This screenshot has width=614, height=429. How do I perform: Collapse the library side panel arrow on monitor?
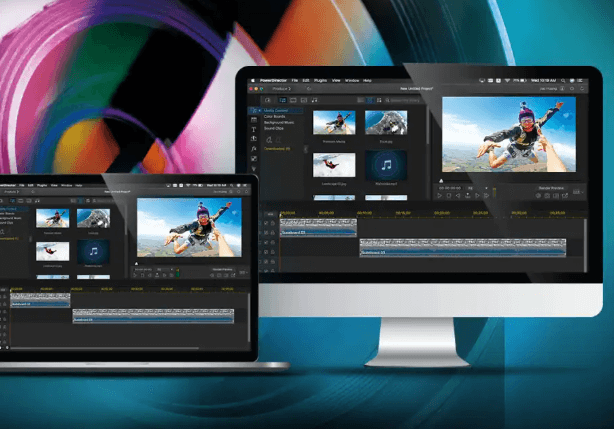tap(305, 149)
